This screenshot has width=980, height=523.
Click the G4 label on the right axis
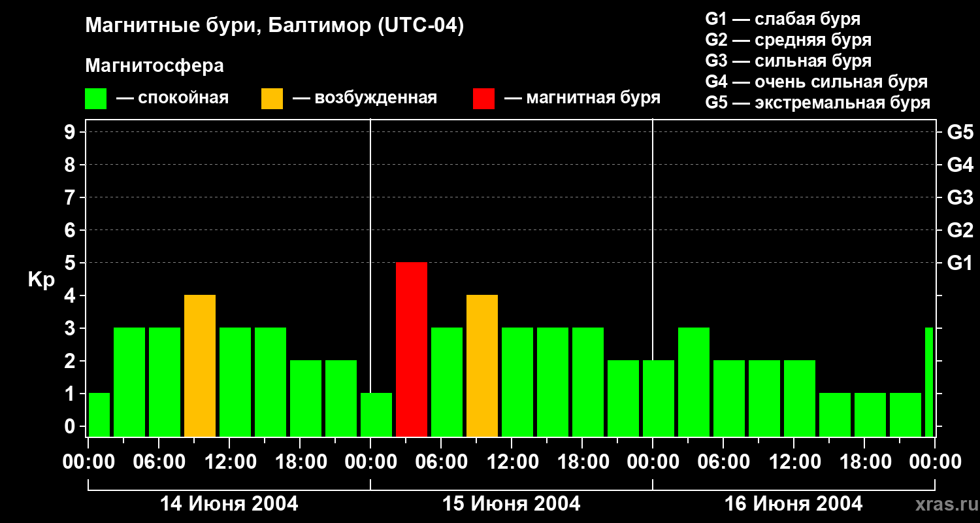[960, 165]
